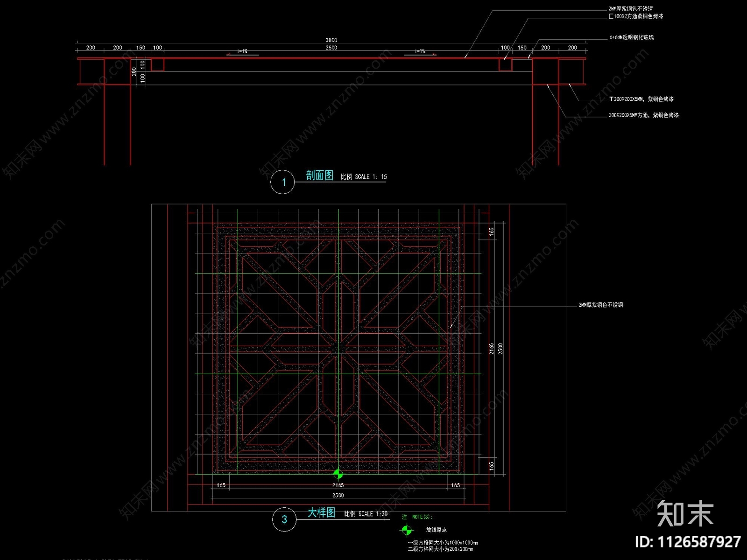Click the 150 dimension on the section's right side
This screenshot has height=560, width=747.
point(522,48)
